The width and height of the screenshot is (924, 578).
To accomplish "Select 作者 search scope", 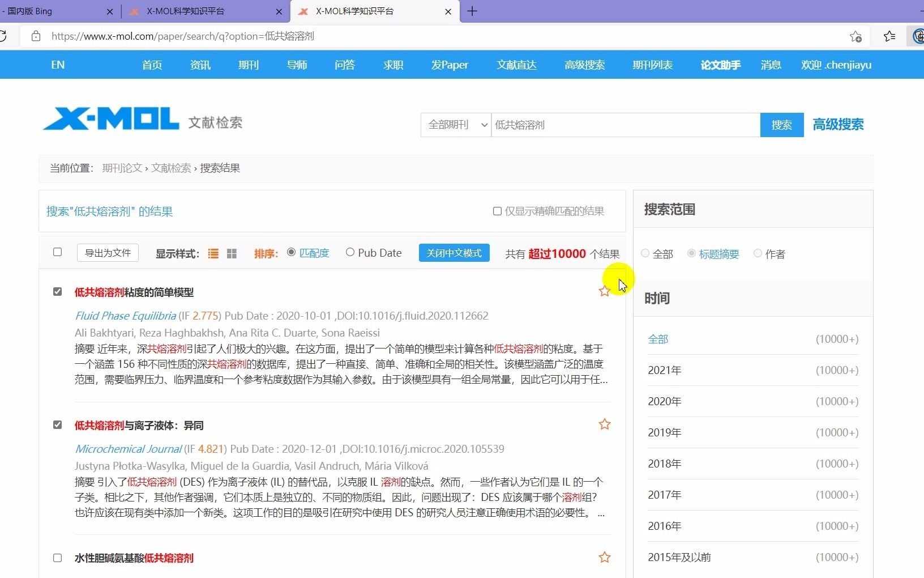I will point(758,253).
